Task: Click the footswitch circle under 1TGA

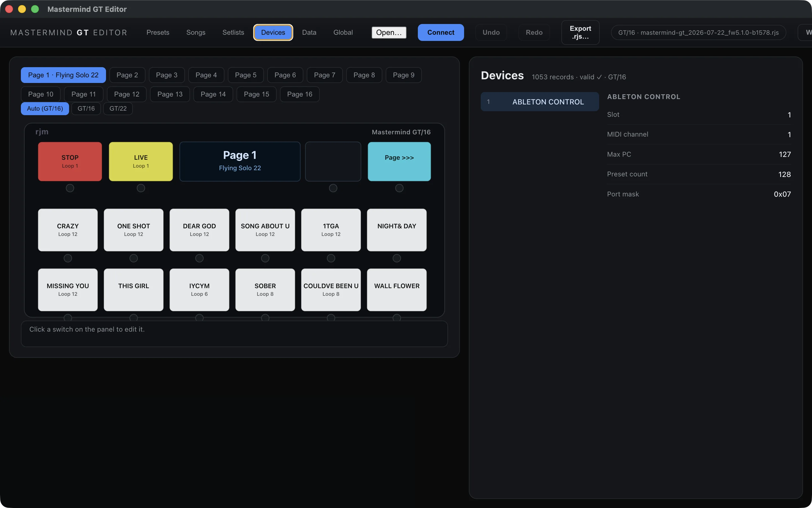Action: (x=331, y=258)
